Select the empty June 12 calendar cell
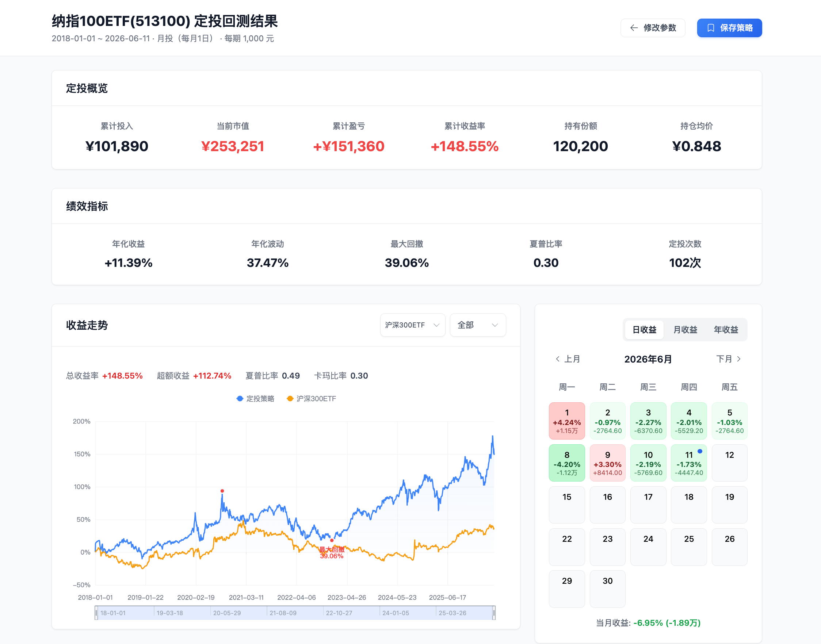Image resolution: width=821 pixels, height=644 pixels. tap(729, 463)
